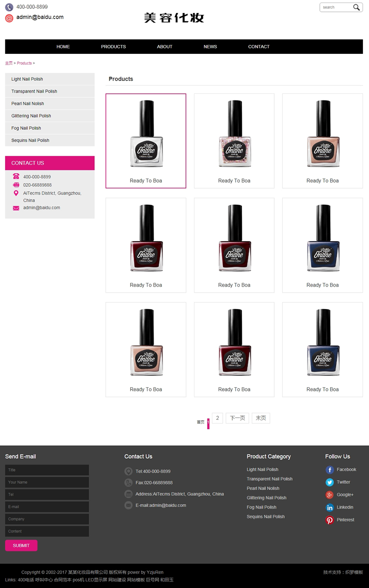Viewport: 369px width, 588px height.
Task: Click the Google+ social icon
Action: [x=330, y=495]
